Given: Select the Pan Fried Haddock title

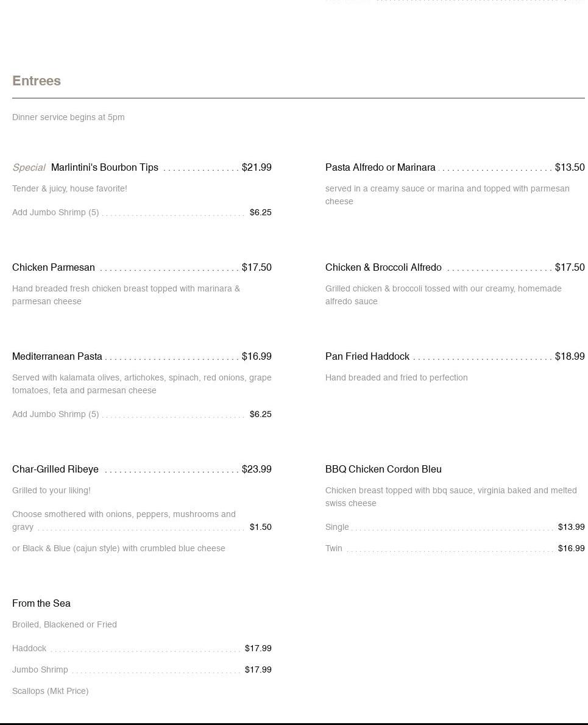Looking at the screenshot, I should [367, 357].
